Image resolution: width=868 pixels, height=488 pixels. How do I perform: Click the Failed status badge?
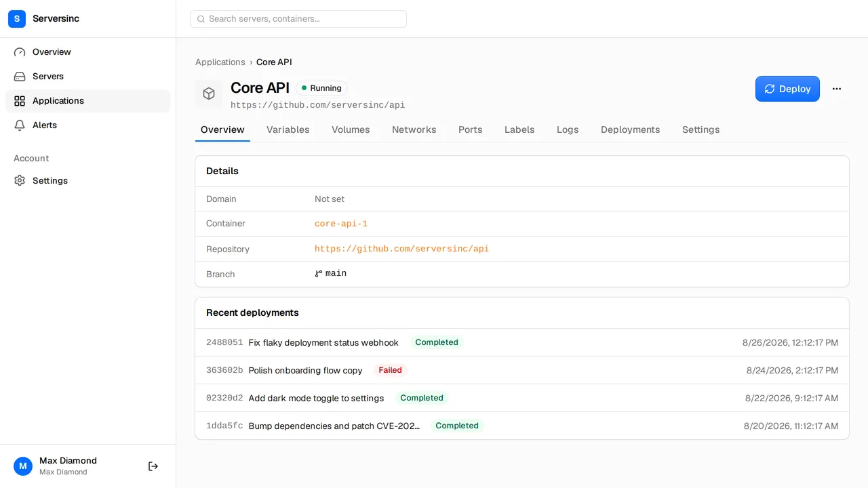(391, 370)
